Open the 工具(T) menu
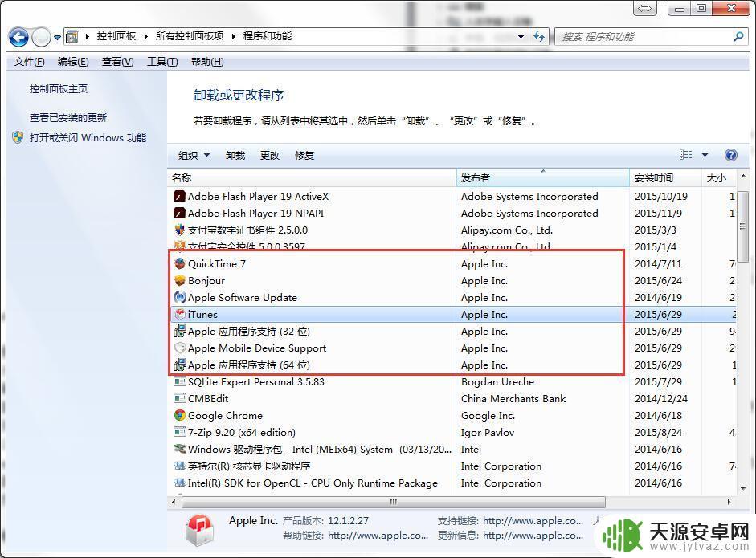756x558 pixels. point(162,62)
